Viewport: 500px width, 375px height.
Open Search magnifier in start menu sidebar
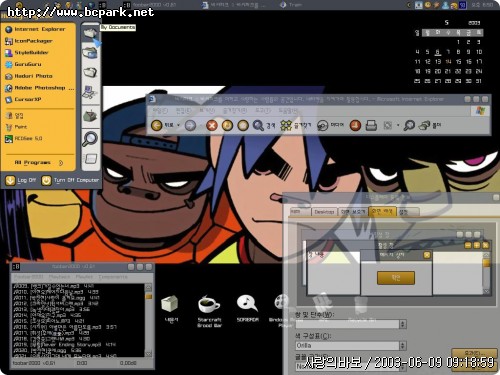click(90, 138)
